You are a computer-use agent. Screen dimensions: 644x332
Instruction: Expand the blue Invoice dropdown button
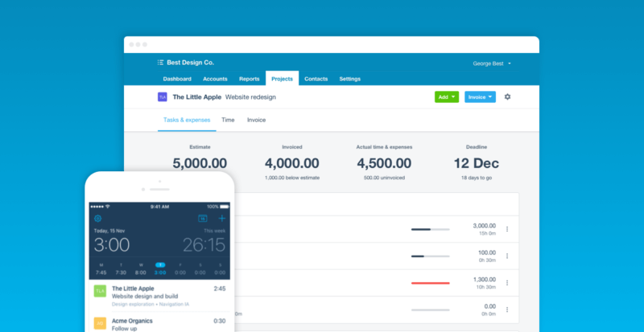(x=480, y=97)
